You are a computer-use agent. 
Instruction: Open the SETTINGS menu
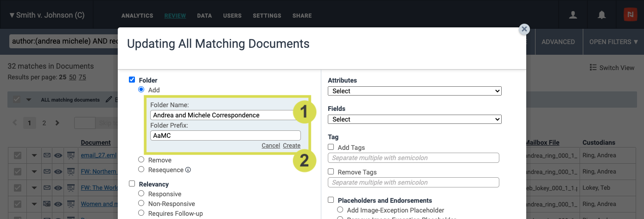pos(267,16)
